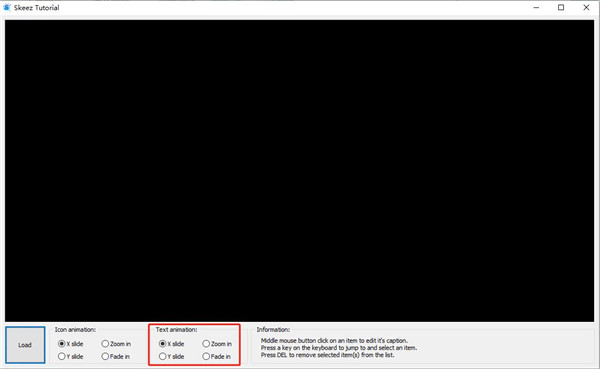The height and width of the screenshot is (369, 600).
Task: Click the Load button
Action: [x=25, y=345]
